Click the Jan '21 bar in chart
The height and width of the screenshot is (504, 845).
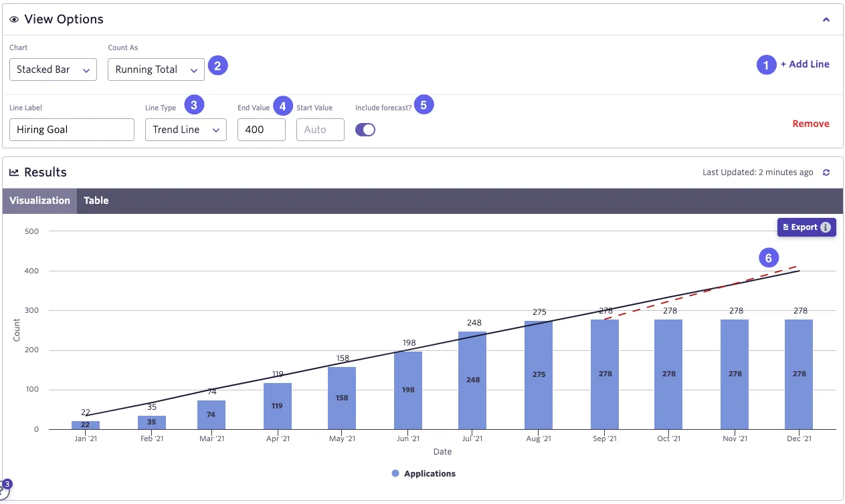(86, 425)
